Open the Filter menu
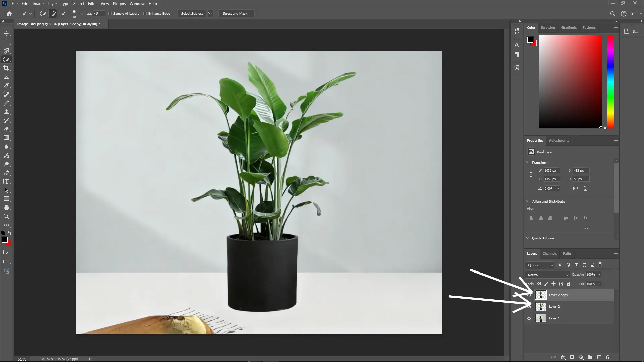 pos(92,3)
